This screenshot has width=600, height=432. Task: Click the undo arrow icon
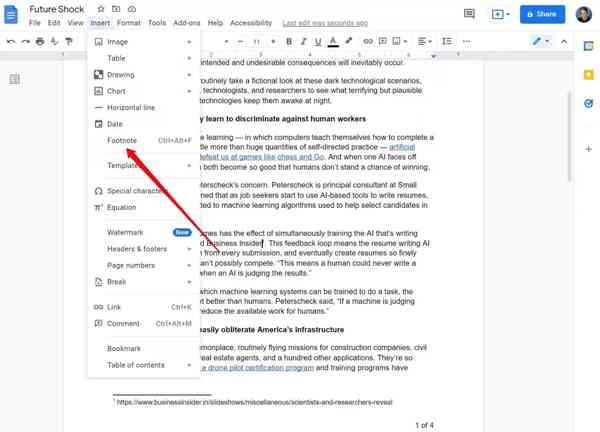(11, 42)
